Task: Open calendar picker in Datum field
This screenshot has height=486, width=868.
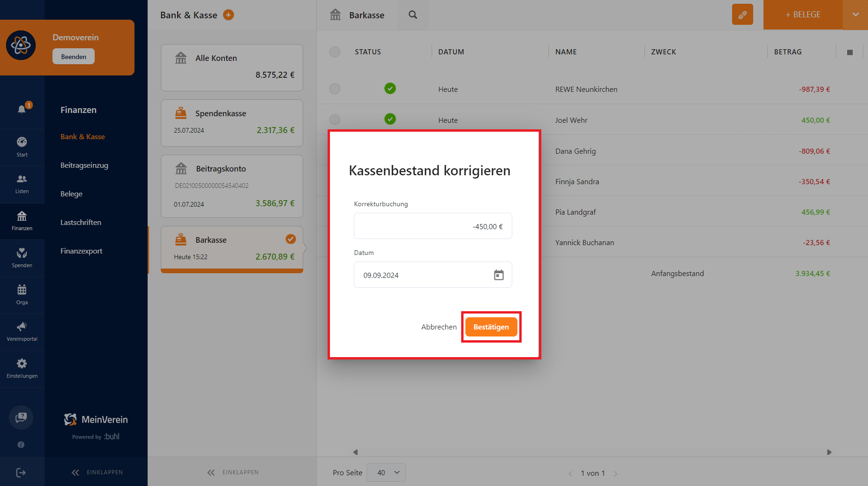Action: [499, 275]
